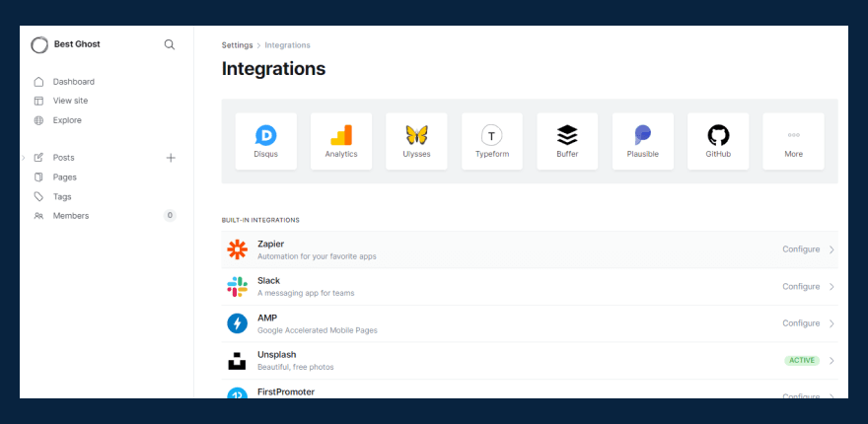Select the FirstPromoter row title
This screenshot has width=868, height=424.
pyautogui.click(x=286, y=391)
